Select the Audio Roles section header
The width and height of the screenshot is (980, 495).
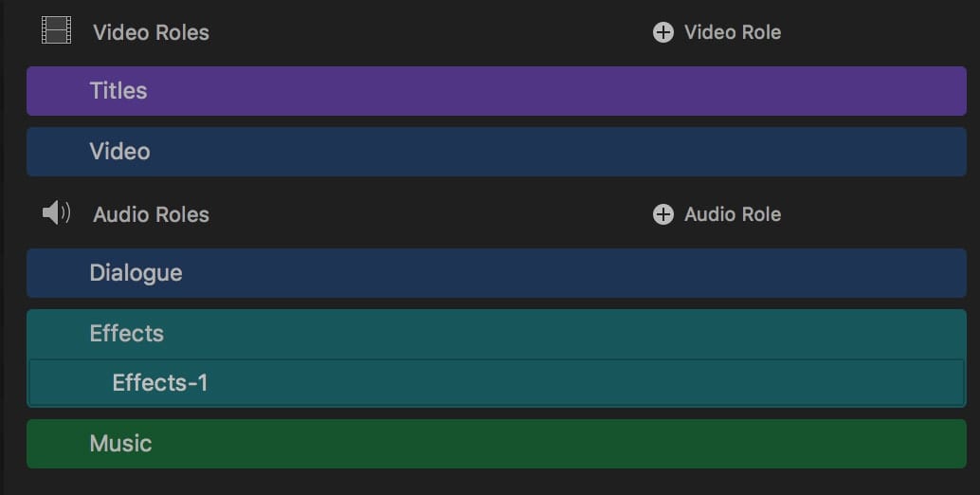point(151,214)
